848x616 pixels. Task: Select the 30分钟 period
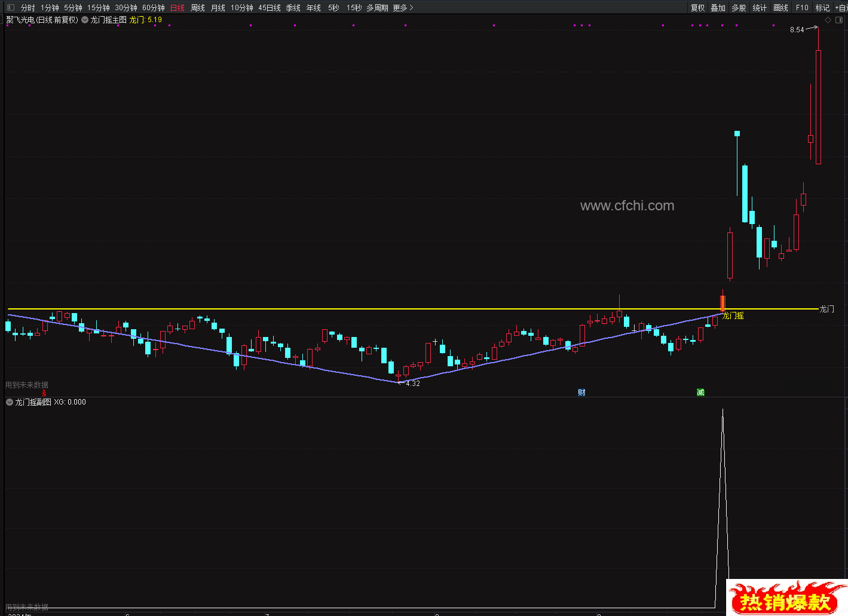pyautogui.click(x=126, y=8)
